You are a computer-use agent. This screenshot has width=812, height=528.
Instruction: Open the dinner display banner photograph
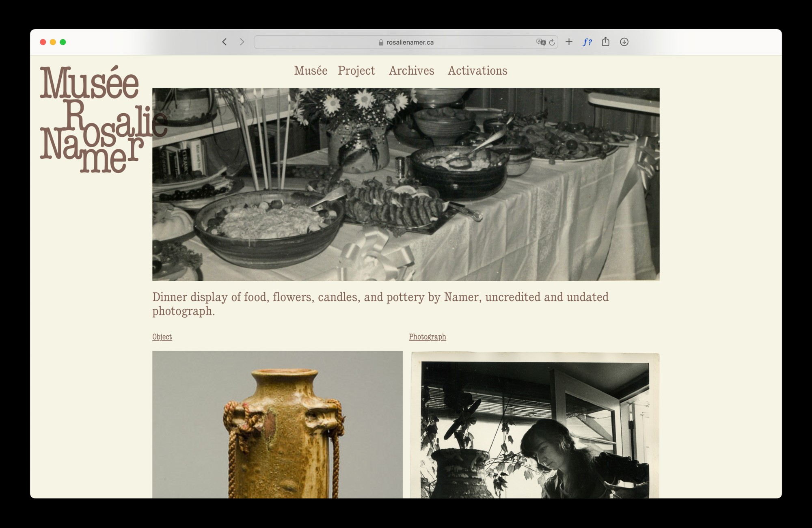(406, 184)
